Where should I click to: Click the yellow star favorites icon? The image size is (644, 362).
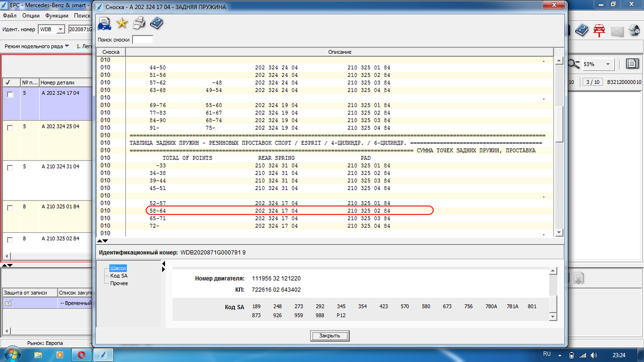click(122, 23)
